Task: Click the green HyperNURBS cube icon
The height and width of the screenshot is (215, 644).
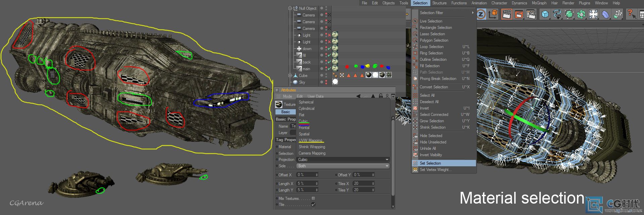Action: coord(569,14)
